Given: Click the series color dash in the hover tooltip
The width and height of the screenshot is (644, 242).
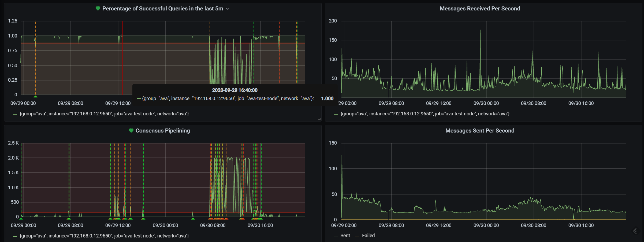Looking at the screenshot, I should 139,98.
